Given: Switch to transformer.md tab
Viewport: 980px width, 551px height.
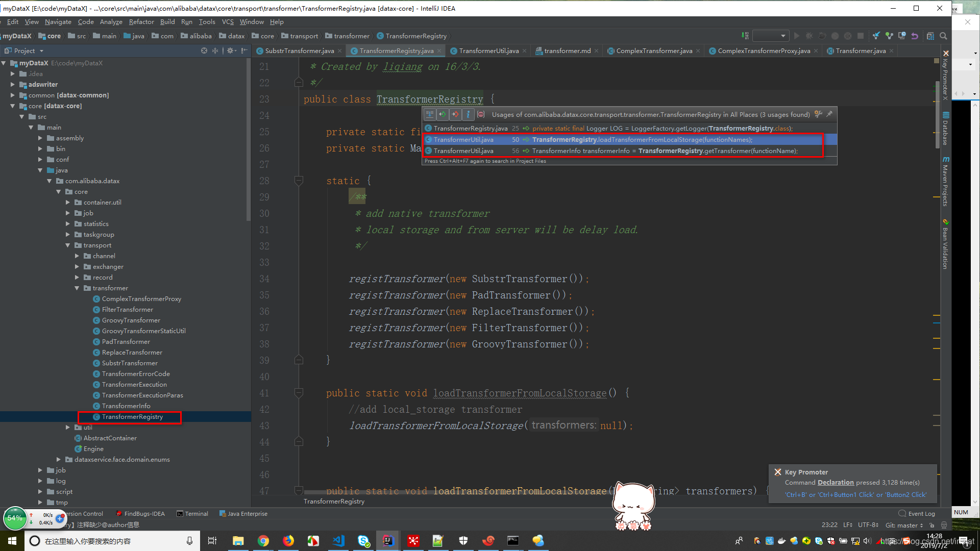Looking at the screenshot, I should click(x=567, y=51).
